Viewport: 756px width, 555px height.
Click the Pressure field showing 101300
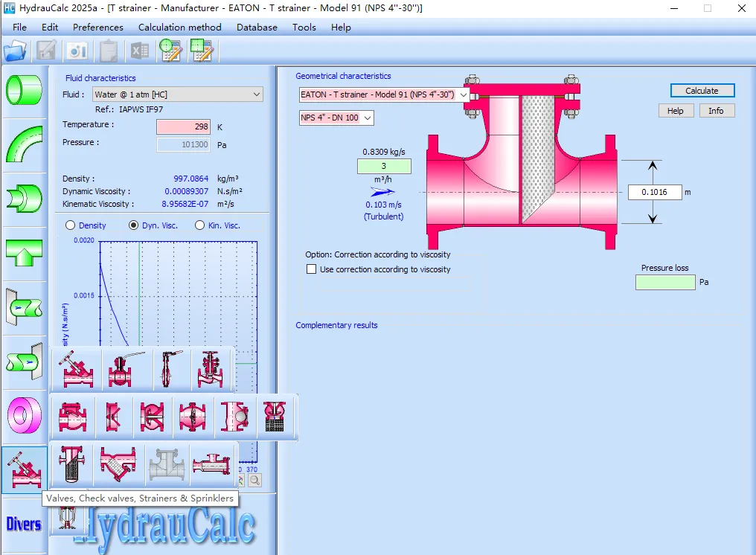tap(183, 144)
